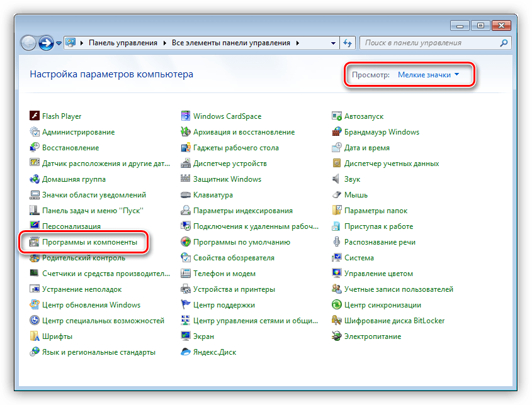Open the recent pages dropdown near navigation arrows

point(59,43)
